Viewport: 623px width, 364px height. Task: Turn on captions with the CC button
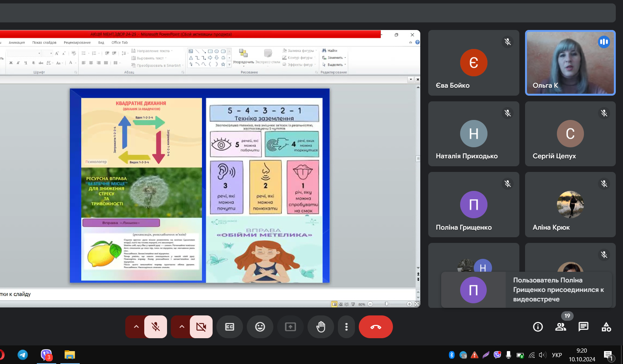[230, 327]
